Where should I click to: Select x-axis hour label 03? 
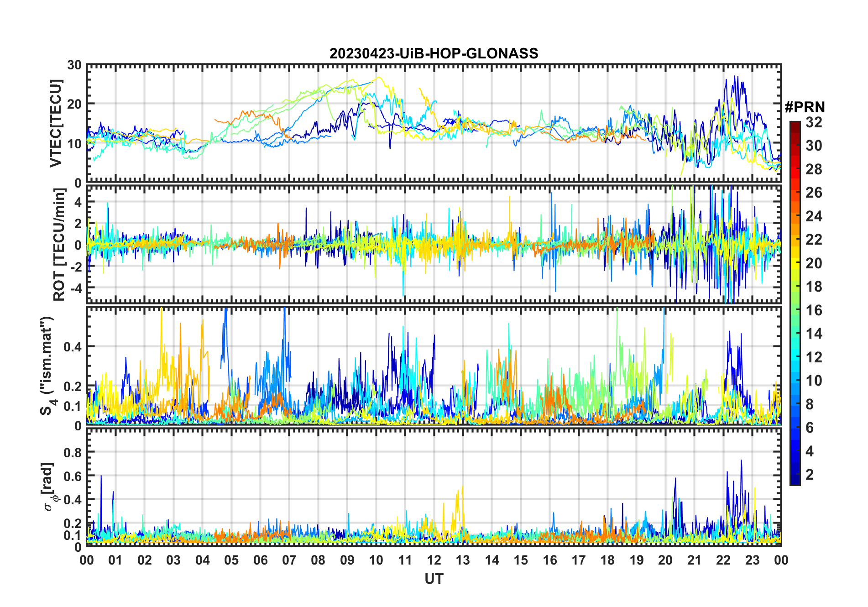coord(173,560)
